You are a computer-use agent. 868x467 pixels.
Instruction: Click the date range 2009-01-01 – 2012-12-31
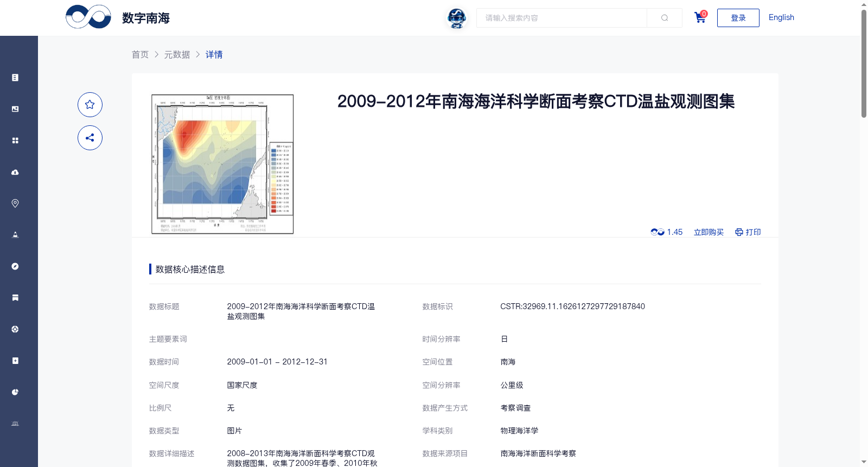coord(277,362)
